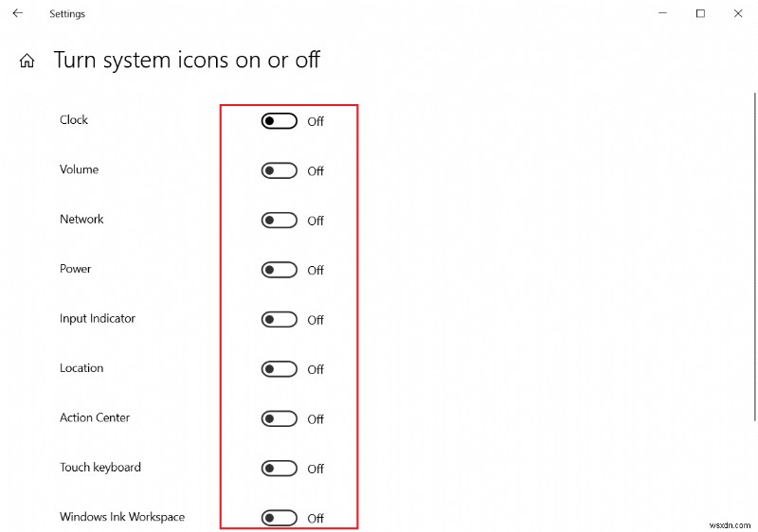
Task: Click the Clock text label
Action: tap(74, 120)
